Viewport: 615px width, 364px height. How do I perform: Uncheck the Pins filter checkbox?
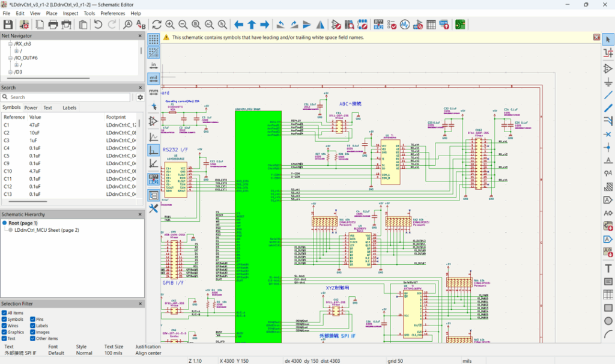coord(33,320)
